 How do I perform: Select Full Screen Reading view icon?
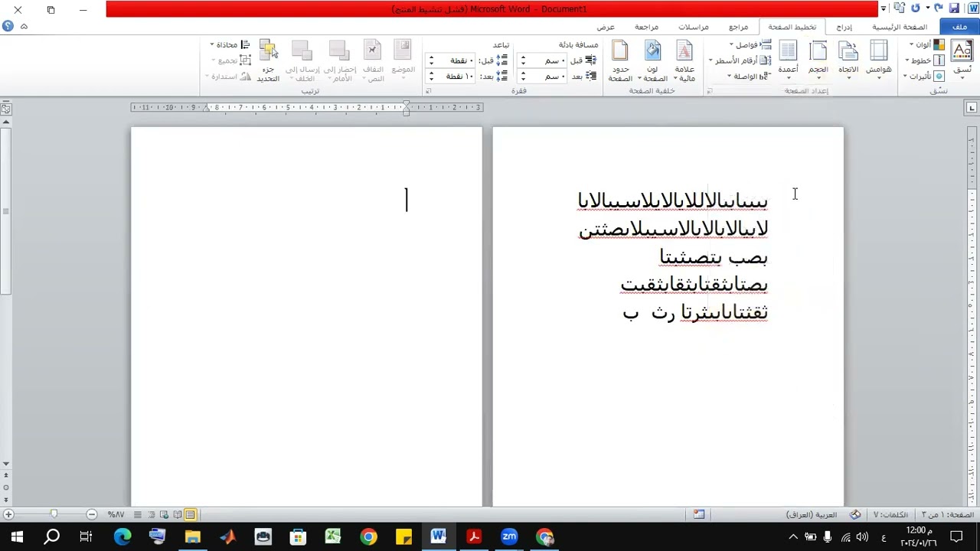pos(178,515)
